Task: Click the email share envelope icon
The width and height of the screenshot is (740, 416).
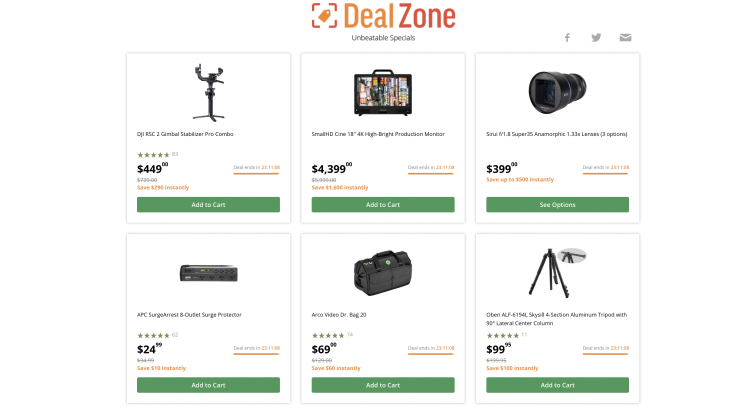Action: pyautogui.click(x=625, y=38)
